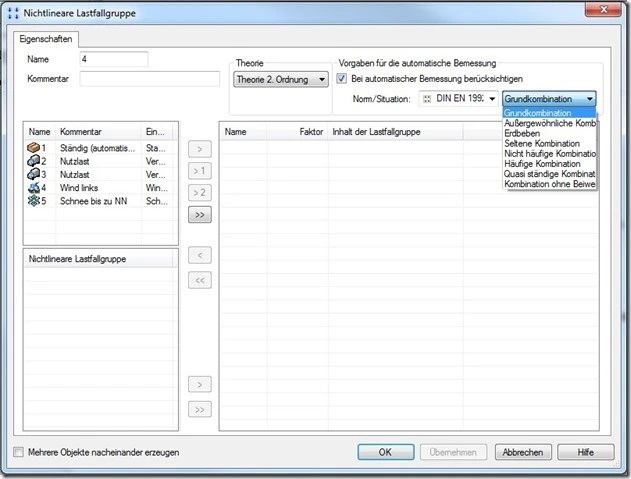Screen dimensions: 631x479
Task: Click 'Inhalt der Lastfallgruppe' column header
Action: [x=396, y=132]
